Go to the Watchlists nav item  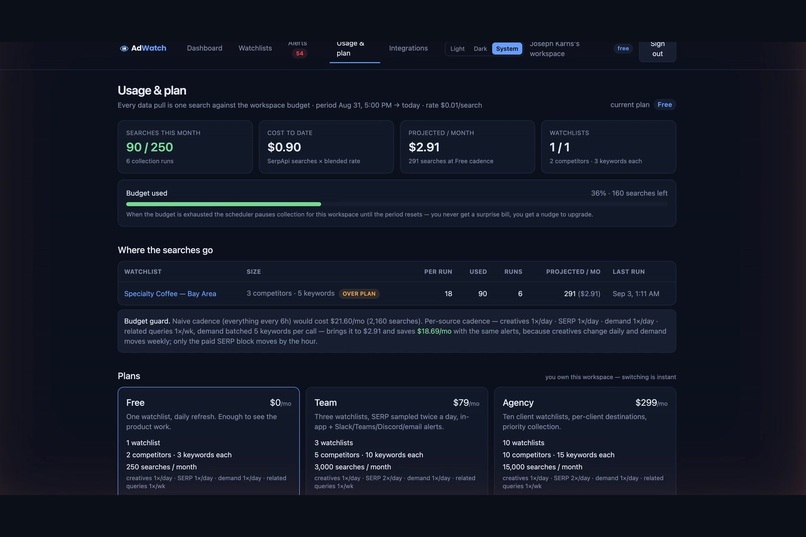coord(255,48)
